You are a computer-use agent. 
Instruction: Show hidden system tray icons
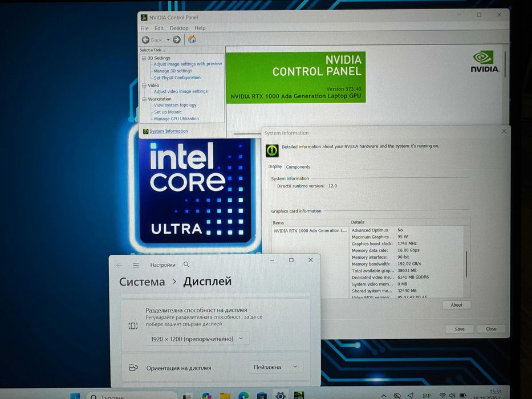pos(383,396)
